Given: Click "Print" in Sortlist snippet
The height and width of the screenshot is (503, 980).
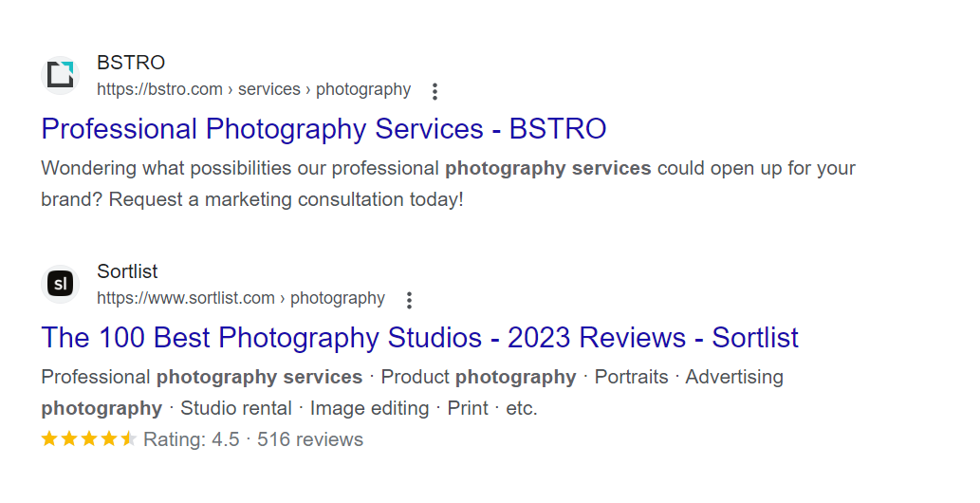Looking at the screenshot, I should [467, 408].
